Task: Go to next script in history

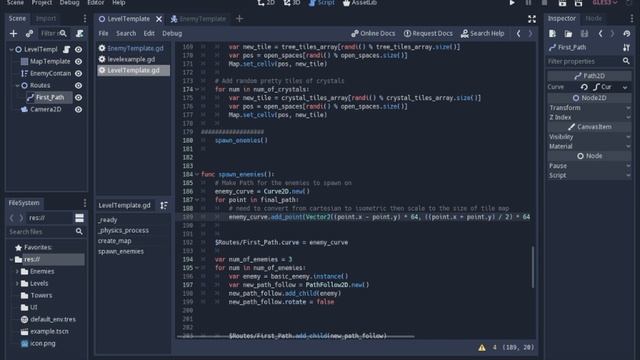Action: pos(530,33)
